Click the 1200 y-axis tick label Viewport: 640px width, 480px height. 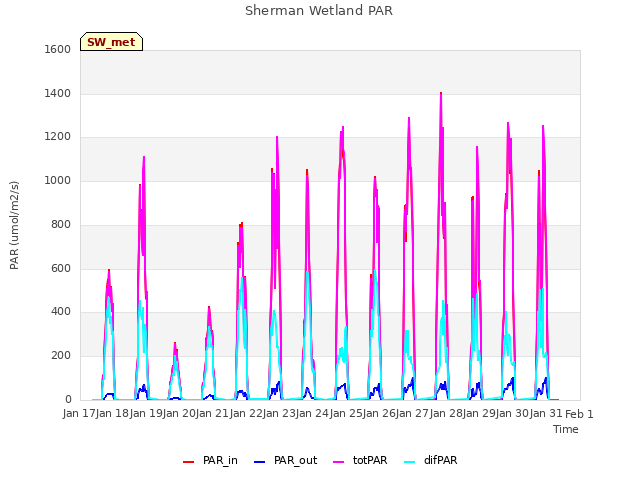(x=58, y=137)
